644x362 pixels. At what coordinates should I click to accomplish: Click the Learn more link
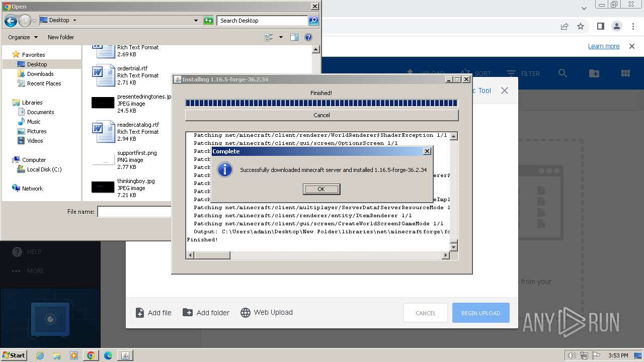tap(604, 46)
